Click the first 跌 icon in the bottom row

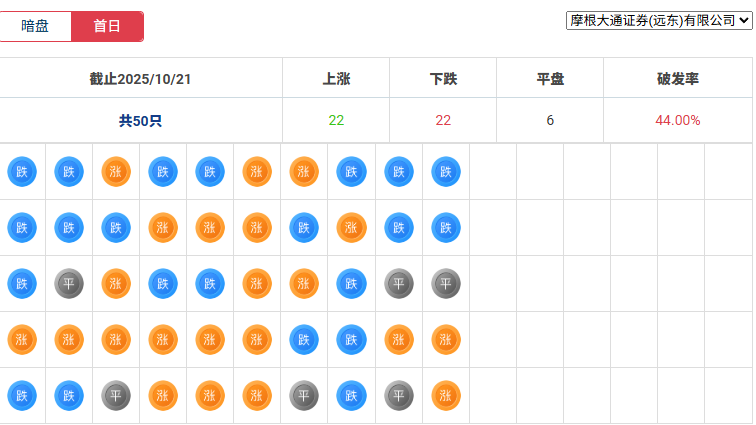tap(22, 396)
